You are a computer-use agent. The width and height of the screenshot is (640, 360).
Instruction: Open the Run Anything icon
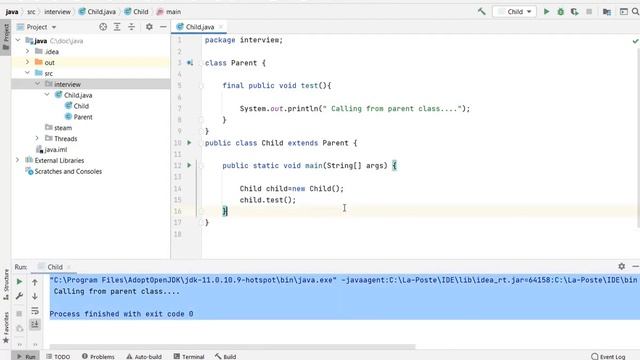[x=624, y=12]
